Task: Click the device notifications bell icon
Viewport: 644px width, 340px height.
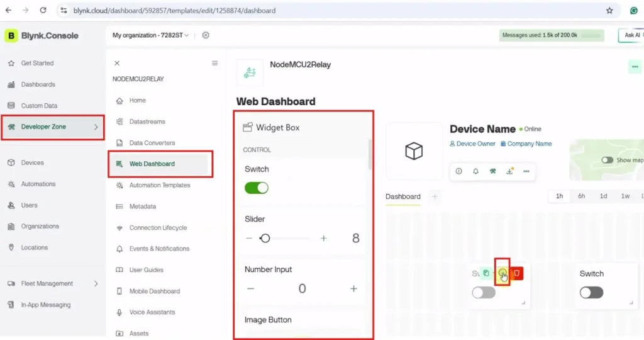Action: [x=475, y=171]
